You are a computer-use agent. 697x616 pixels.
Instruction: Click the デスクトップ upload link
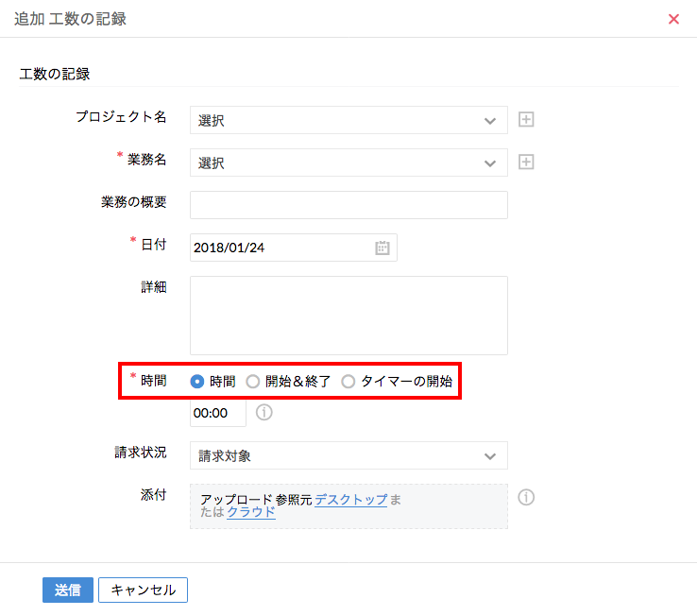[350, 499]
